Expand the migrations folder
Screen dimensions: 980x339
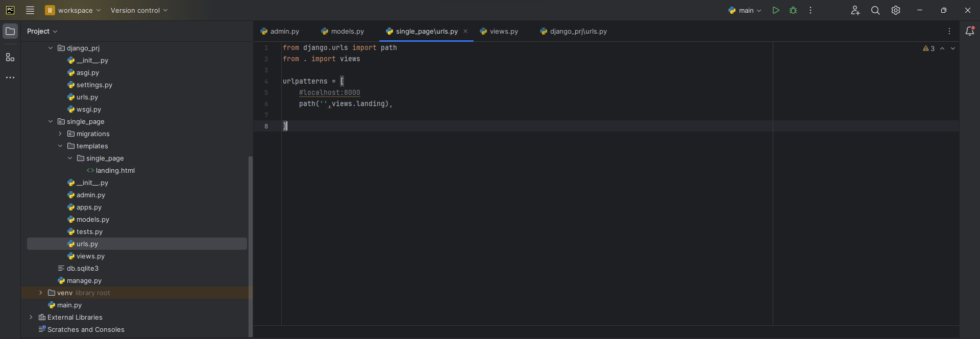[x=60, y=134]
